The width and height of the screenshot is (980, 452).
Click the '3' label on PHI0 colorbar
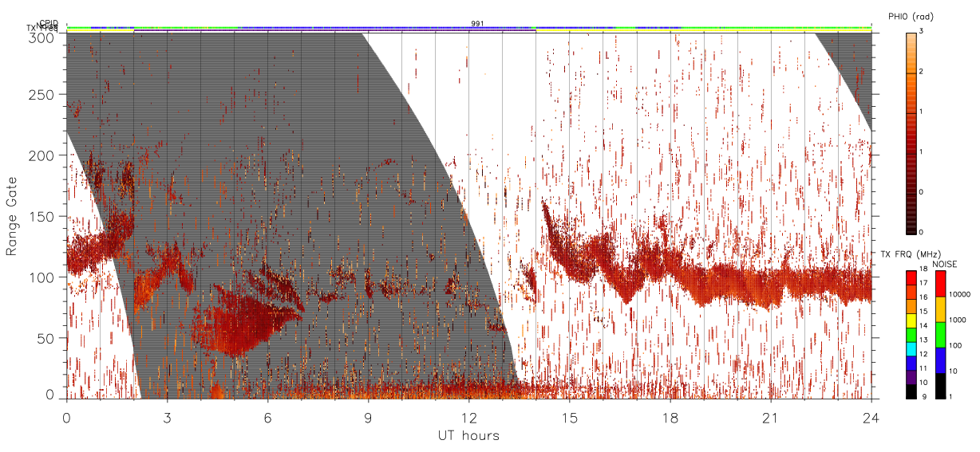tap(922, 32)
